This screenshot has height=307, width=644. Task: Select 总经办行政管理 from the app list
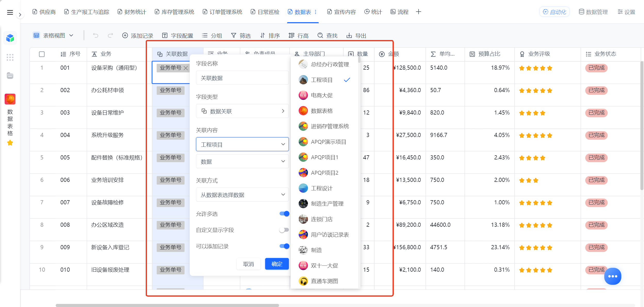[x=324, y=64]
